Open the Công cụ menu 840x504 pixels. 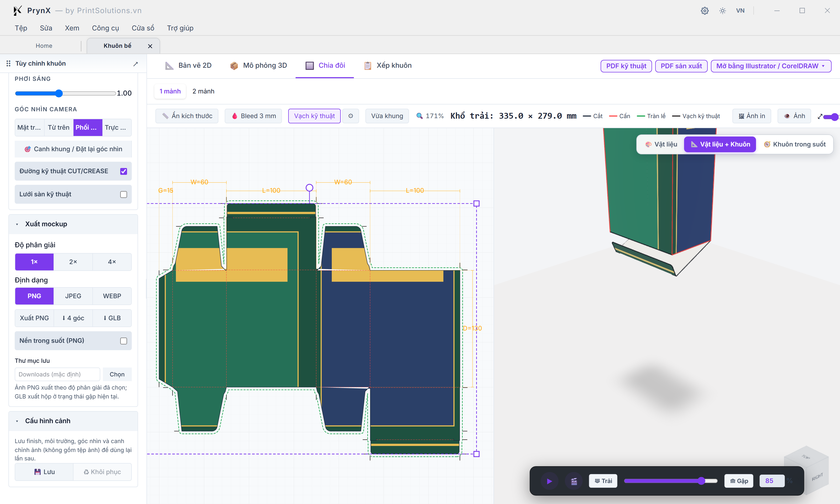pyautogui.click(x=105, y=28)
